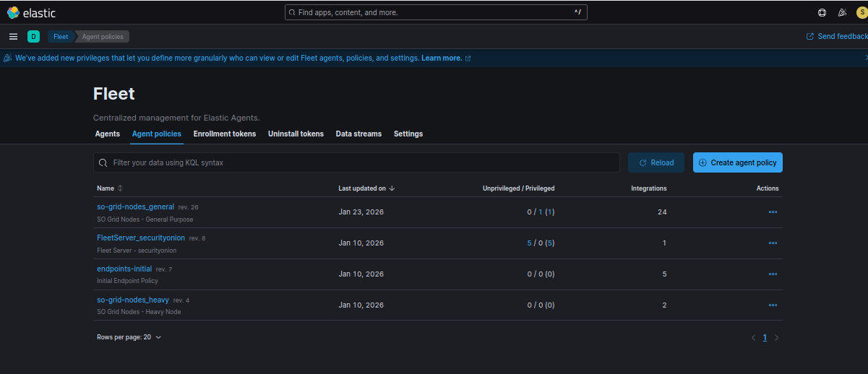
Task: Reload the agent policies list
Action: 656,162
